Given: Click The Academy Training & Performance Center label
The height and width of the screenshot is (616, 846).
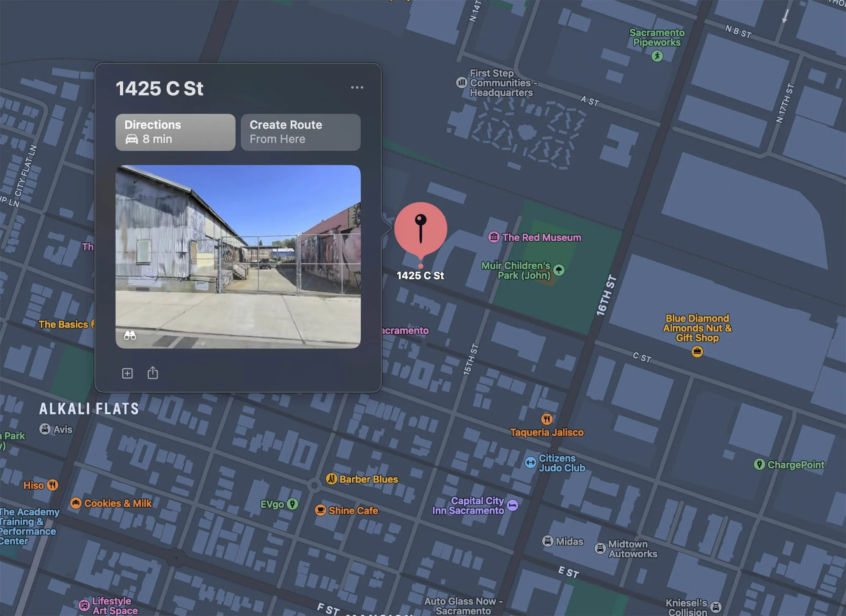Looking at the screenshot, I should point(29,526).
